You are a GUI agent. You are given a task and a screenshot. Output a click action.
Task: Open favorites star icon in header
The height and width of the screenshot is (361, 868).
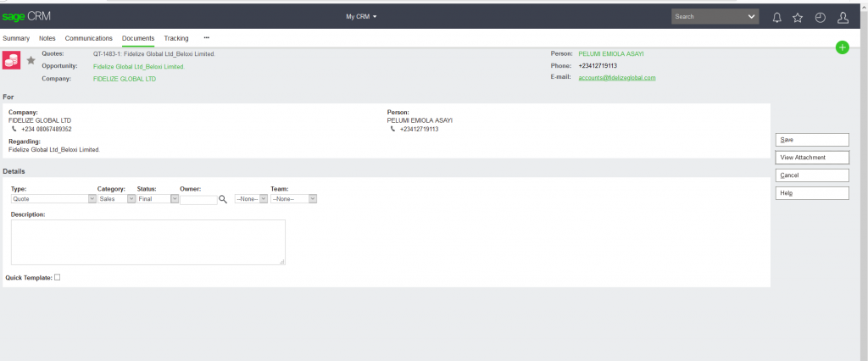pos(798,17)
